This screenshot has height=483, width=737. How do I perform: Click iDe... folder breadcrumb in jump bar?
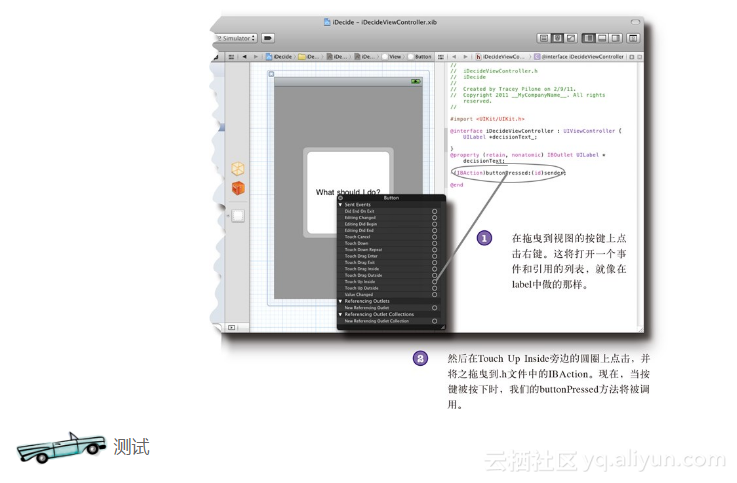(x=308, y=56)
